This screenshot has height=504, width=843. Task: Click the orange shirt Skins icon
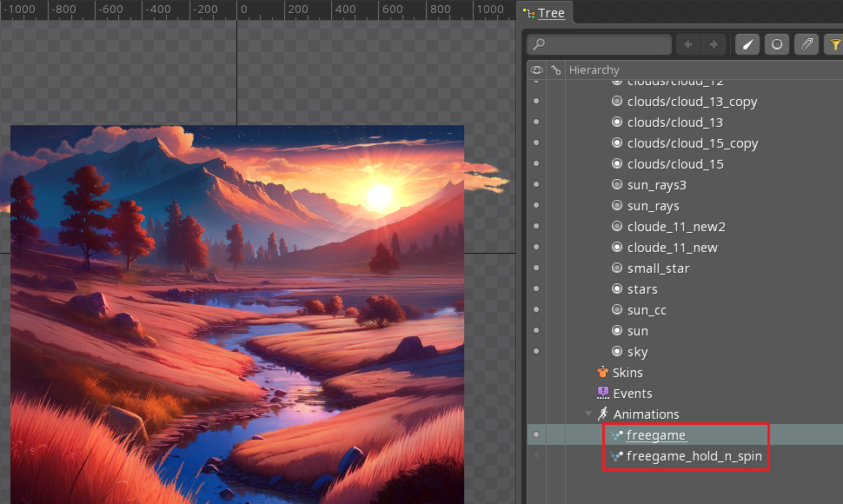pos(602,372)
